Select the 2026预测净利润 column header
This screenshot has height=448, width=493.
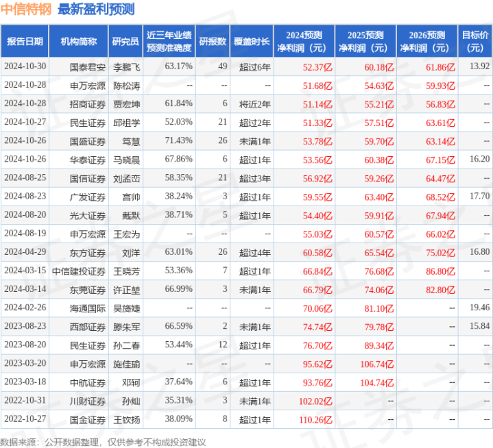click(427, 41)
